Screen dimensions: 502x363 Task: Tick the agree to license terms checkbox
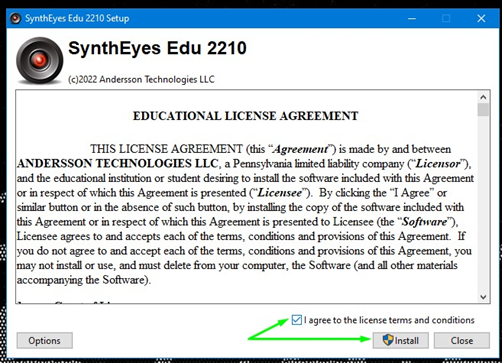point(296,320)
